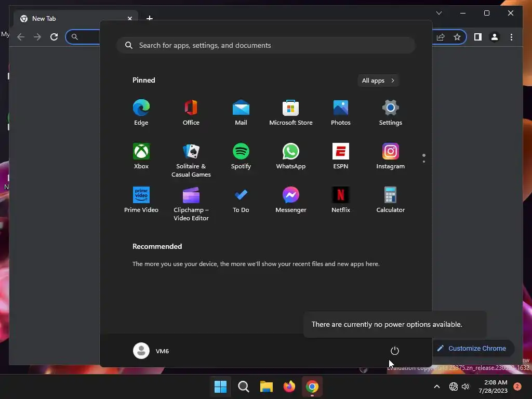The width and height of the screenshot is (532, 399).
Task: Select the New Tab tab in Chrome
Action: (x=76, y=18)
